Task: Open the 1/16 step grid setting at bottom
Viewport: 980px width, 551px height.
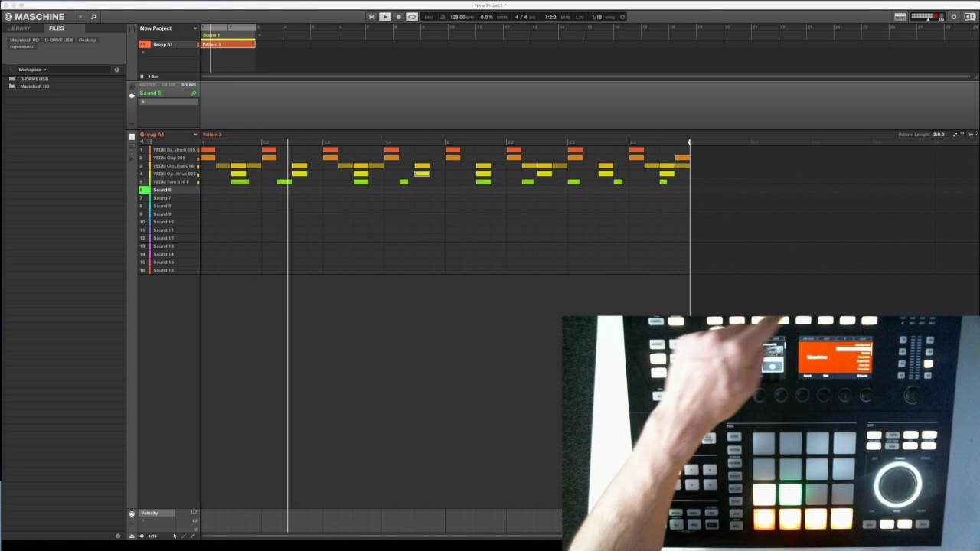Action: click(x=152, y=536)
